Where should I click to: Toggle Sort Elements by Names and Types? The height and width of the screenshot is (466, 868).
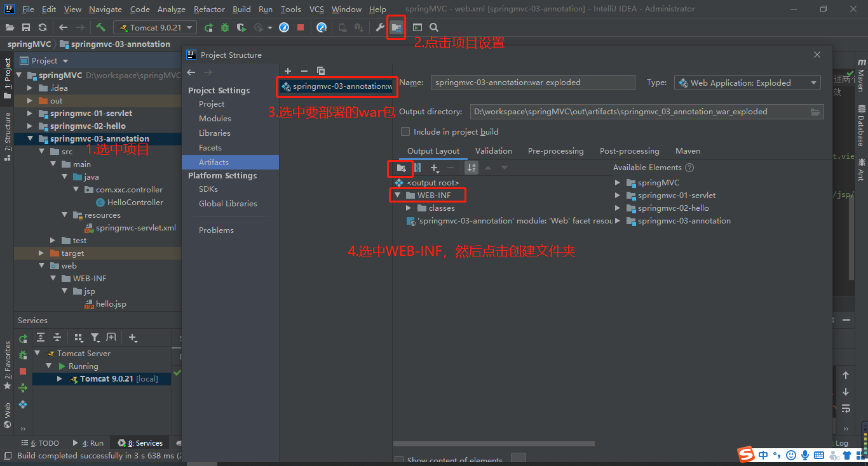click(x=471, y=168)
